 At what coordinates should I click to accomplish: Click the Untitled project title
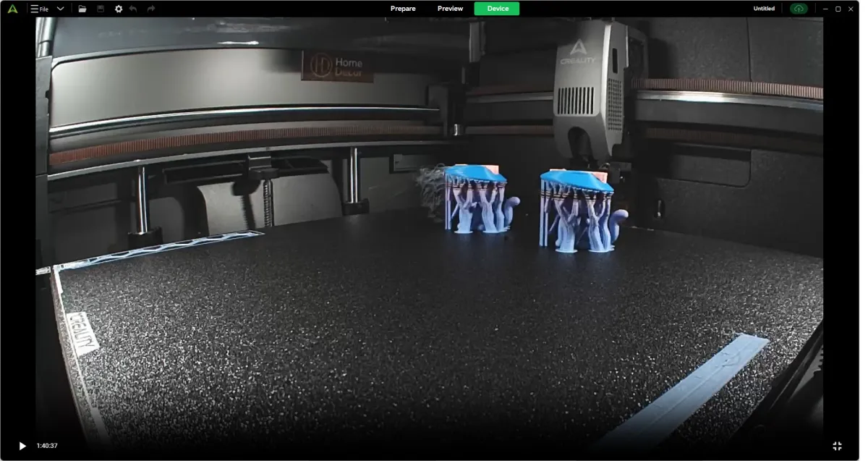[764, 9]
